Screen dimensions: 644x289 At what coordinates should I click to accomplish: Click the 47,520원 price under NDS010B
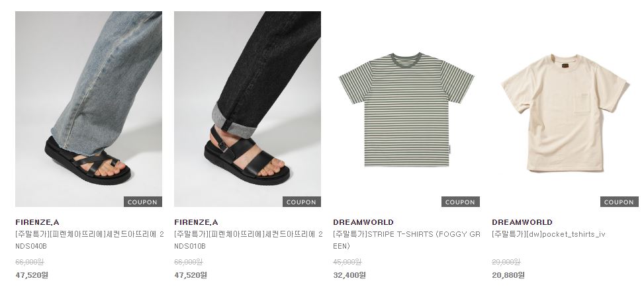[x=191, y=275]
